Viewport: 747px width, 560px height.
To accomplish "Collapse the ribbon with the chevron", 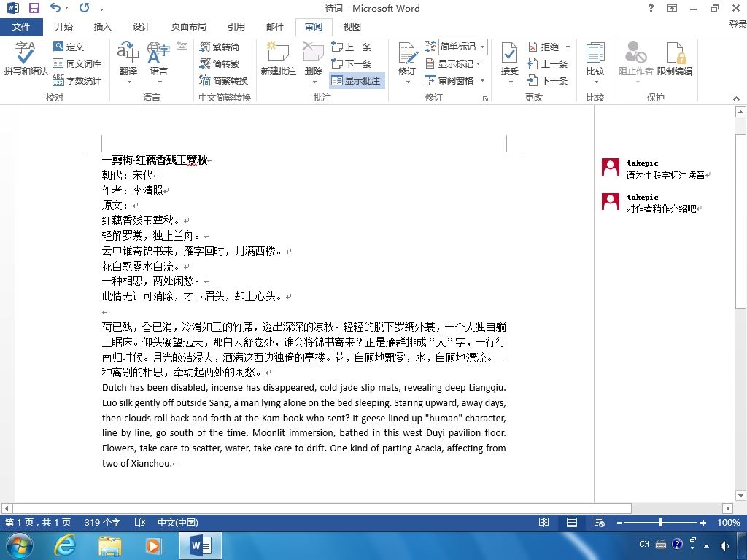I will 736,98.
